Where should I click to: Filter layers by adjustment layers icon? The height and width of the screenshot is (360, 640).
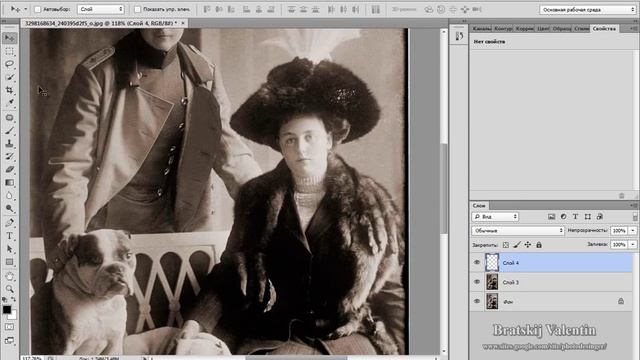[563, 217]
